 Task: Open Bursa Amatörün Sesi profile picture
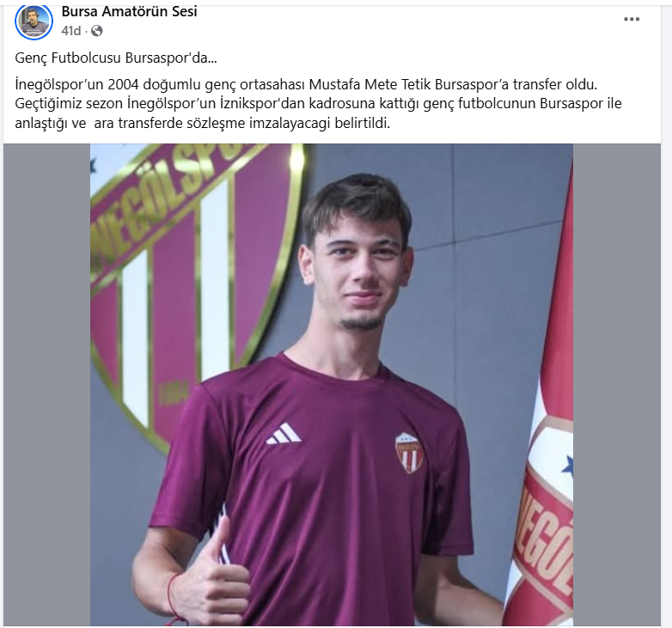click(34, 21)
